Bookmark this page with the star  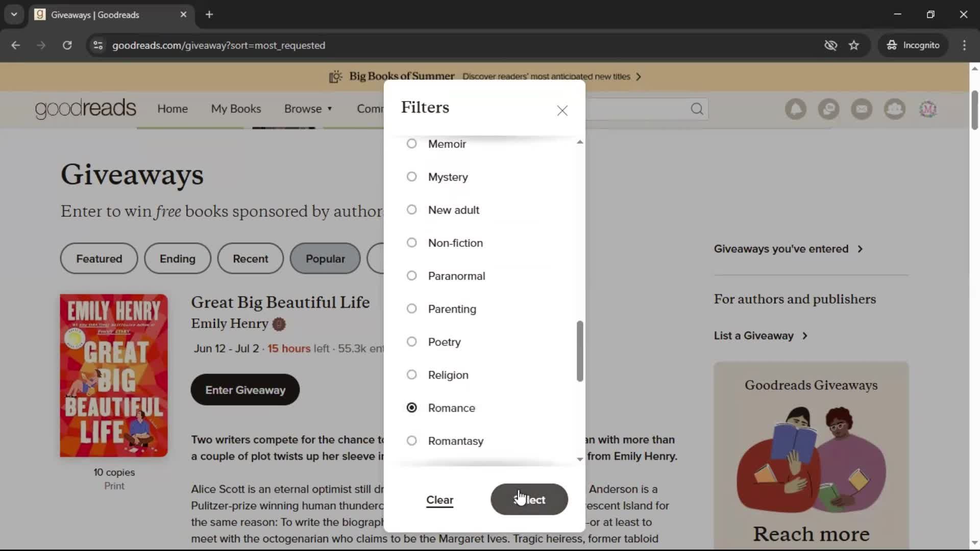854,45
